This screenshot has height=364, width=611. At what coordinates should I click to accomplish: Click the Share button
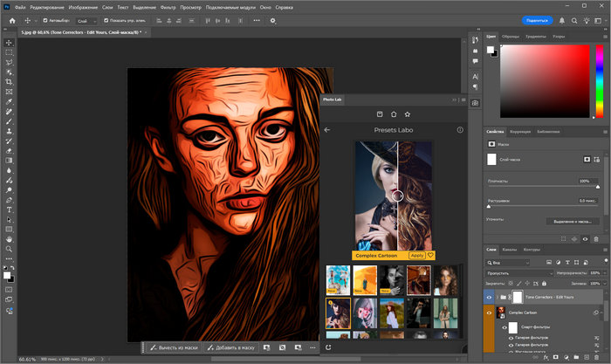pos(538,20)
